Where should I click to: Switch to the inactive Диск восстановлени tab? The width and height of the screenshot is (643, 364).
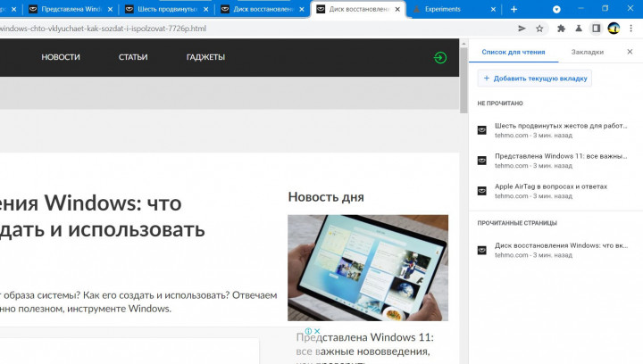263,9
